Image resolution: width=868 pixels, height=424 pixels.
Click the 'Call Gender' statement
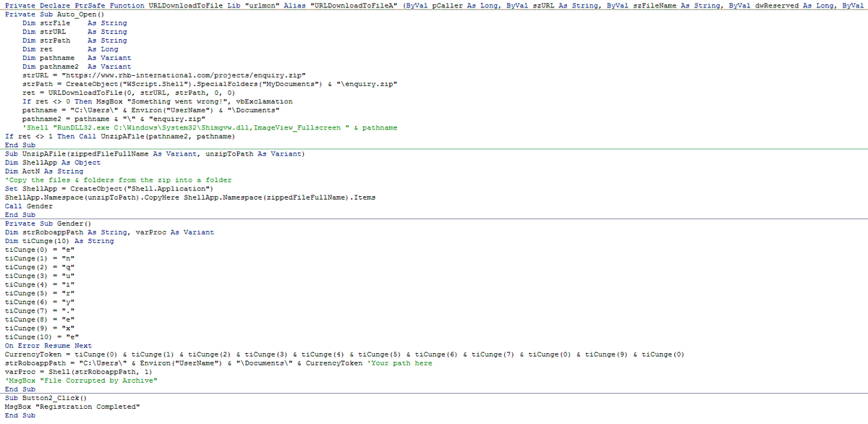(28, 205)
